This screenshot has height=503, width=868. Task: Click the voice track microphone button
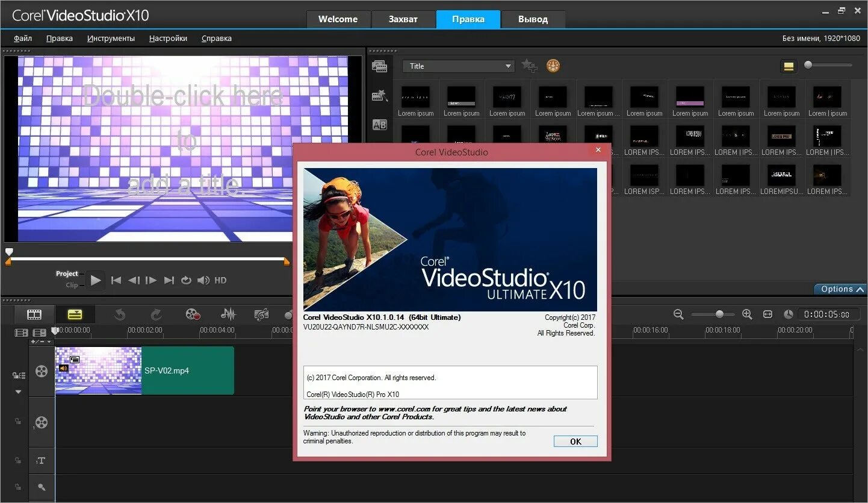(x=41, y=487)
